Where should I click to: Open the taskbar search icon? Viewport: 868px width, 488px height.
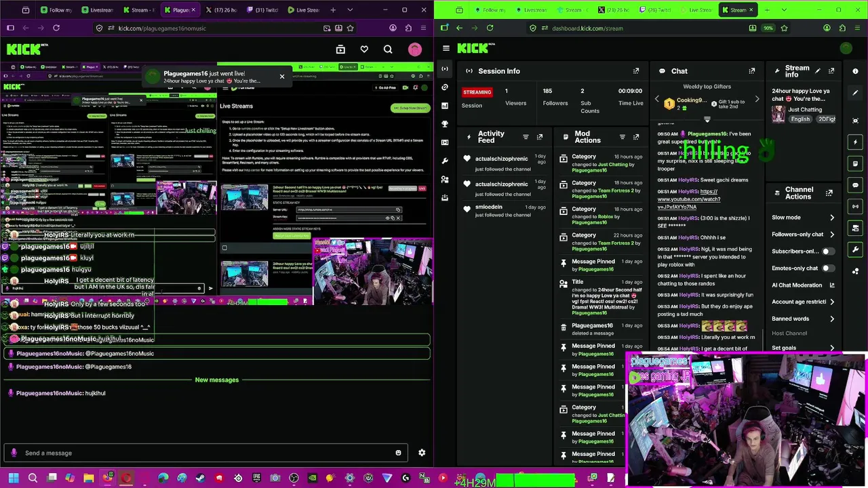click(33, 479)
